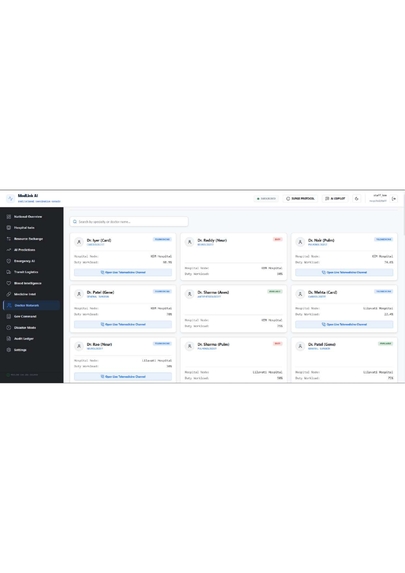Viewport: 405px width, 573px height.
Task: Click Dr. Rao (Neur) avatar icon
Action: pyautogui.click(x=79, y=346)
